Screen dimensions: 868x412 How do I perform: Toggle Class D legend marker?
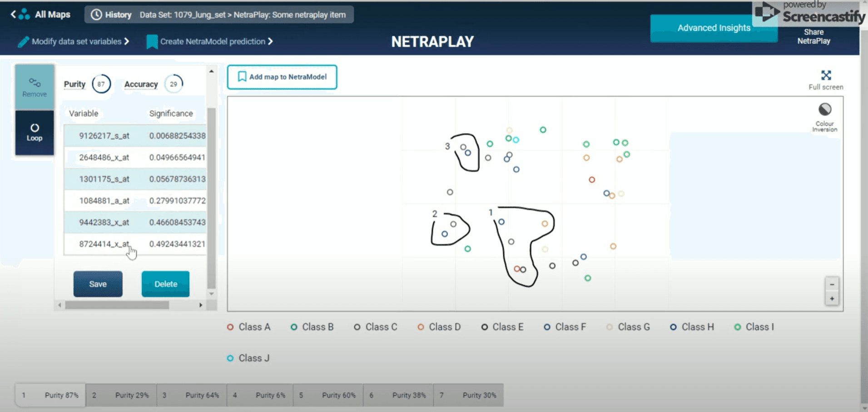coord(421,327)
